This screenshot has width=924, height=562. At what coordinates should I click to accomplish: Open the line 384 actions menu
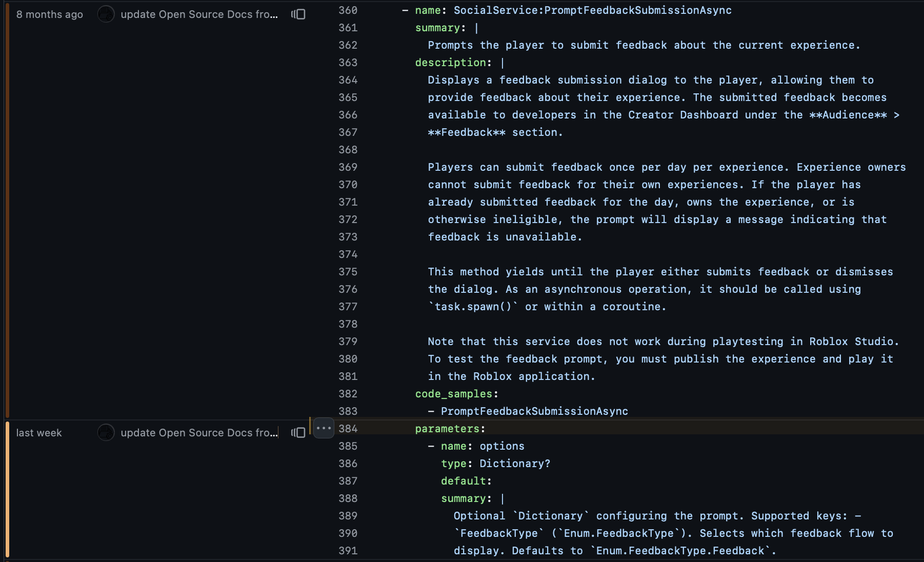click(324, 428)
